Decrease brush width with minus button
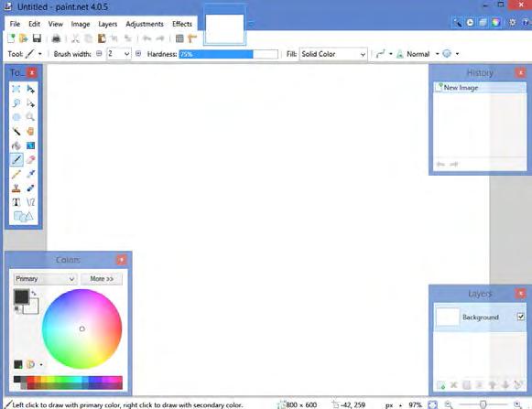 pos(99,54)
